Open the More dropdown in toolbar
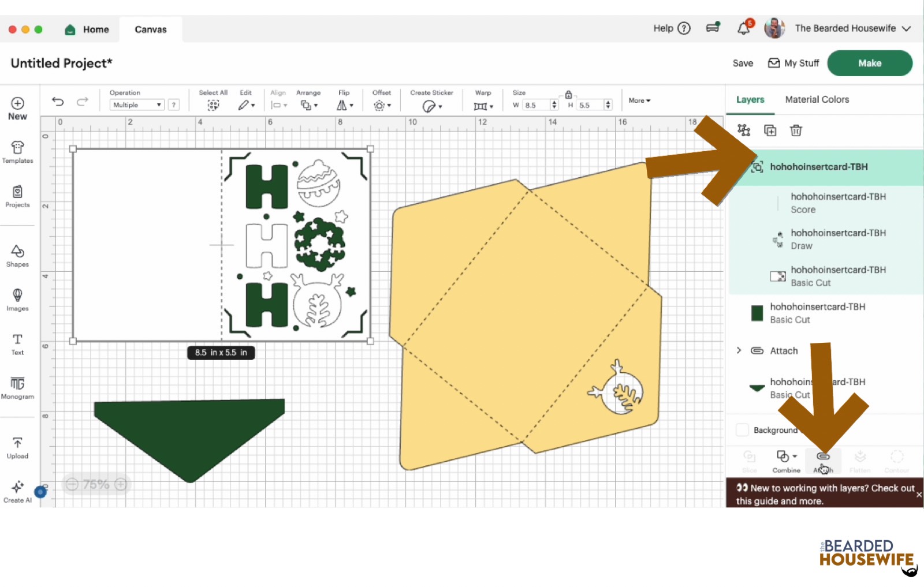Screen dimensions: 924x587 pyautogui.click(x=639, y=100)
